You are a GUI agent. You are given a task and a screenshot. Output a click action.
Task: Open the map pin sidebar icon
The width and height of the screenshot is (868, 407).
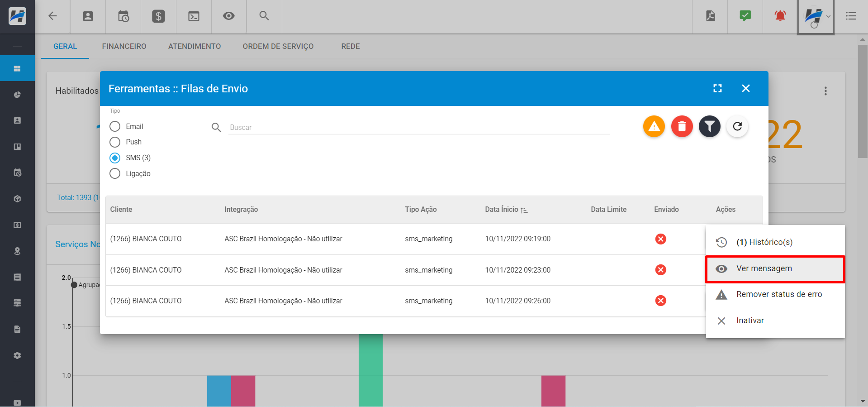pyautogui.click(x=17, y=251)
